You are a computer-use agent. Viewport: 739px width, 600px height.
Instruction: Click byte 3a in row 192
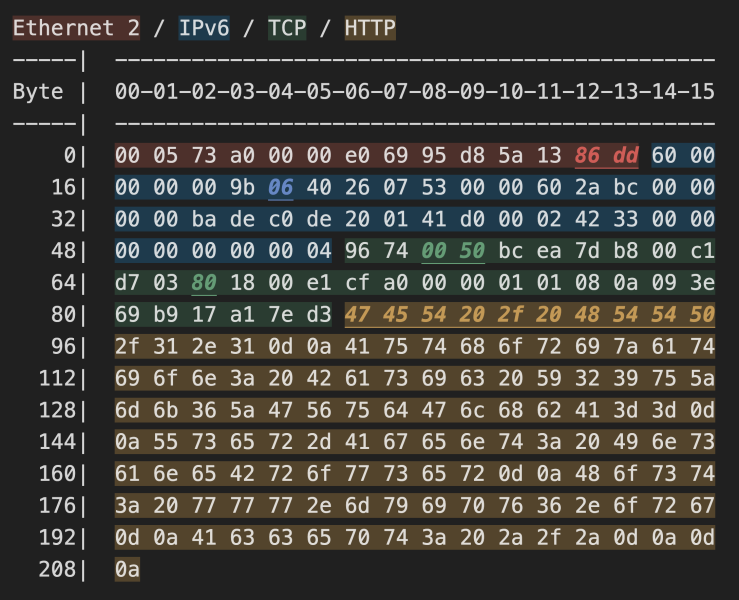coord(434,537)
